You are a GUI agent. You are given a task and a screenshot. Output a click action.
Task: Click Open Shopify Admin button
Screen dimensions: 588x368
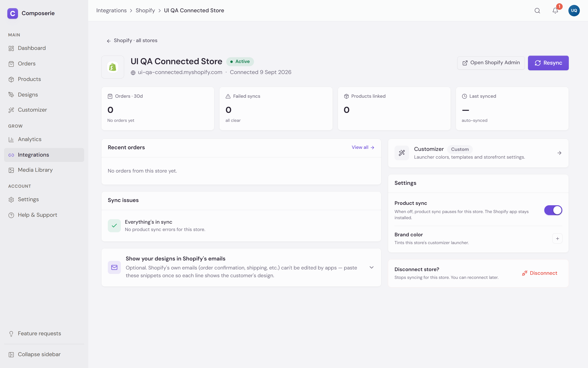coord(491,63)
